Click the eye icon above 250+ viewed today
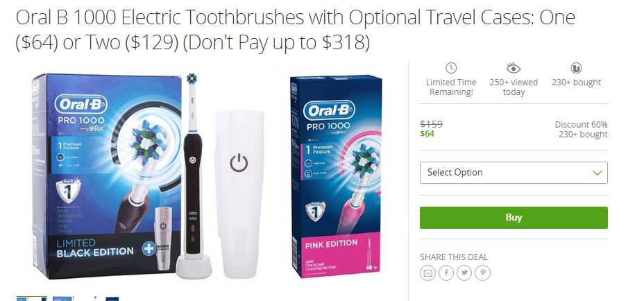The height and width of the screenshot is (301, 644). pos(514,68)
